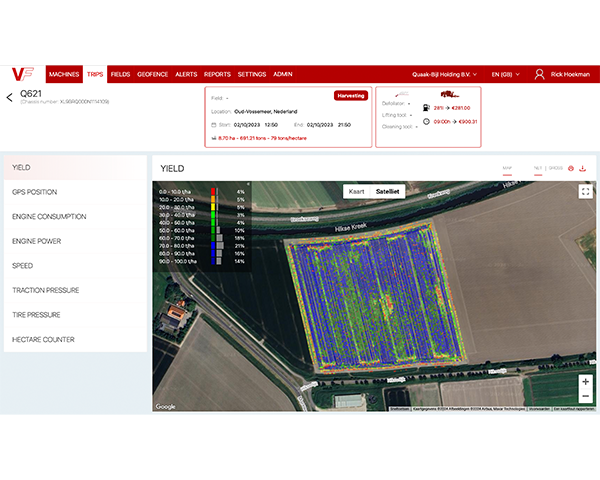
Task: Collapse the yield legend panel arrow
Action: coord(248,184)
